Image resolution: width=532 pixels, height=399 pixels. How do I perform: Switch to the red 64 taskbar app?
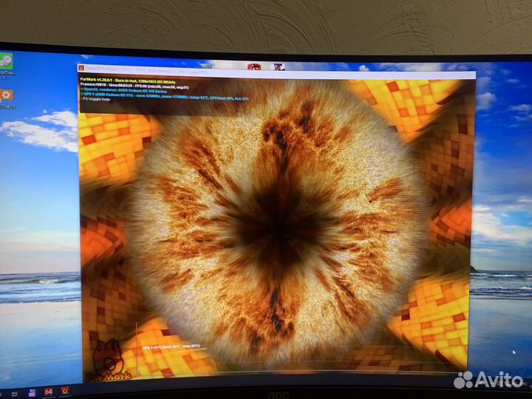(49, 392)
